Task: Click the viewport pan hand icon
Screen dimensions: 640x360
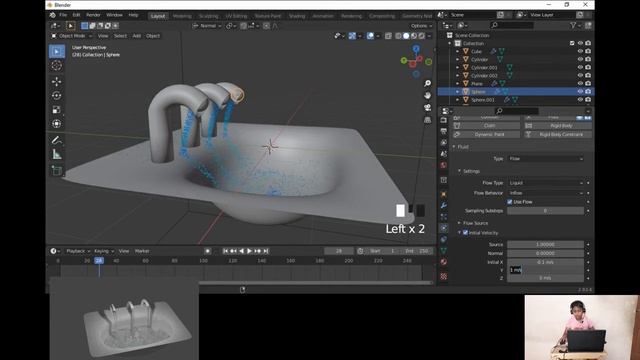Action: coord(427,95)
